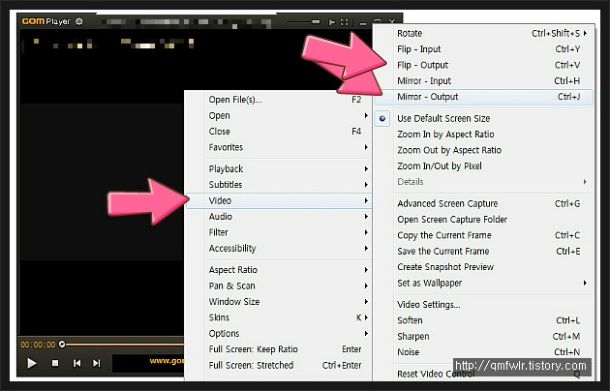Viewport: 610px width, 391px height.
Task: Expand the Filter submenu
Action: 279,232
